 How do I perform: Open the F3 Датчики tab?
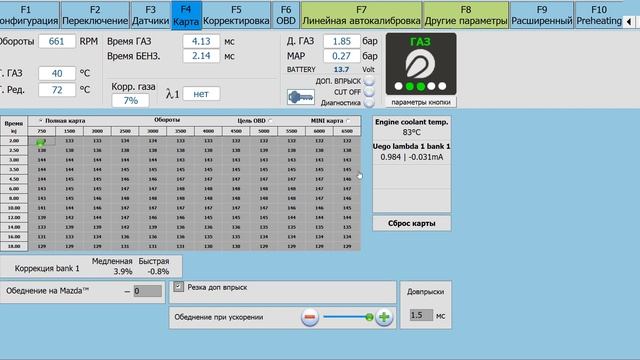(150, 15)
